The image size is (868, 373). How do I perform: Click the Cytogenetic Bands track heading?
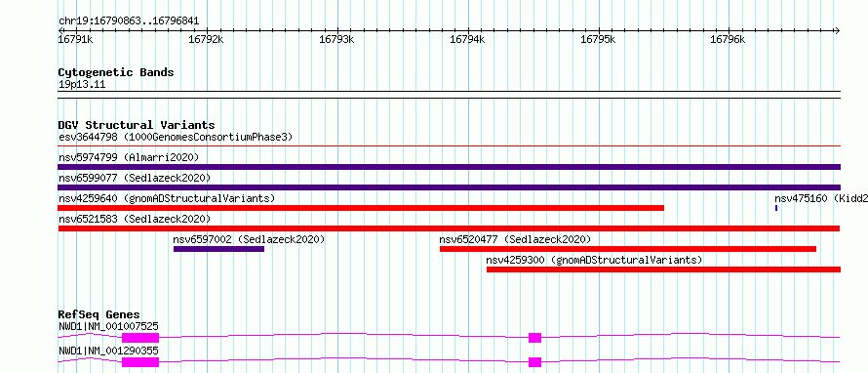tap(116, 72)
